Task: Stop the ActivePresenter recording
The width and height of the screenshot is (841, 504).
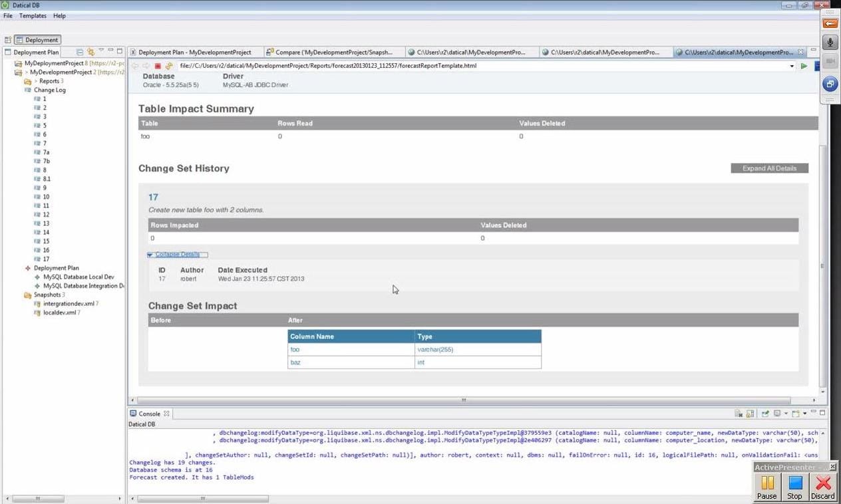Action: tap(794, 487)
